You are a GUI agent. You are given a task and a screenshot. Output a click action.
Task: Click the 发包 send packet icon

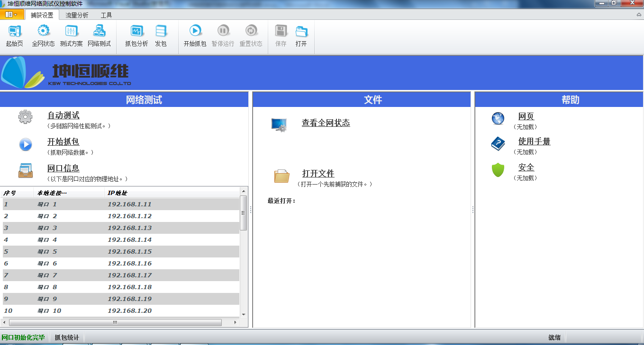point(161,36)
